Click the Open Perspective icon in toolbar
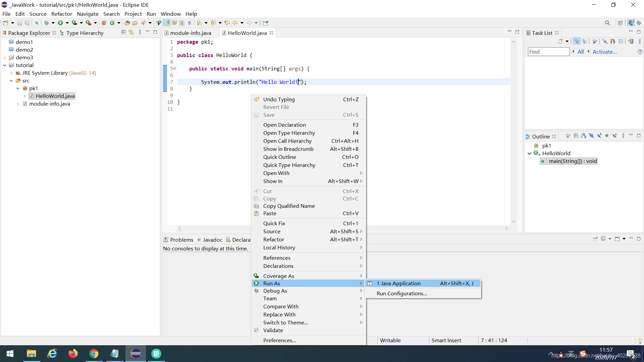The image size is (644, 362). [620, 23]
